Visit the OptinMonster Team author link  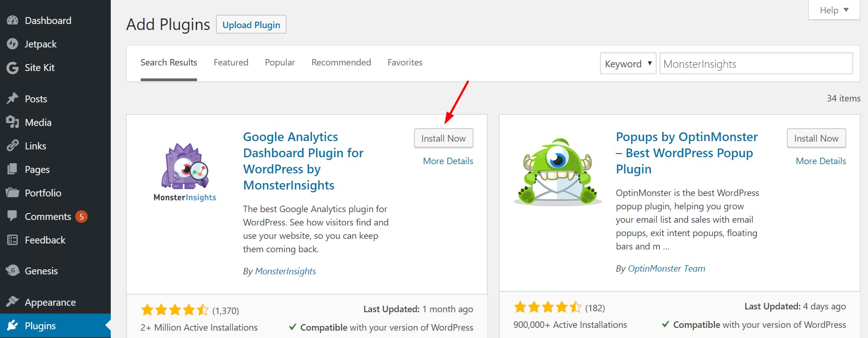(x=666, y=268)
